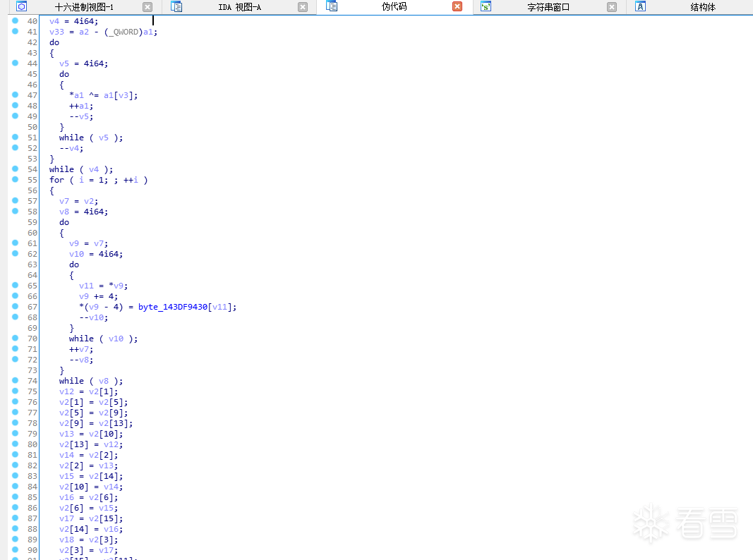Click line number 43 in gutter
This screenshot has height=560, width=753.
(32, 53)
